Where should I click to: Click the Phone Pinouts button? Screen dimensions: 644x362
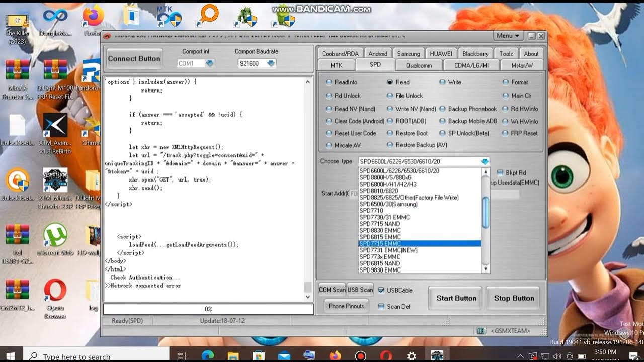pos(346,306)
